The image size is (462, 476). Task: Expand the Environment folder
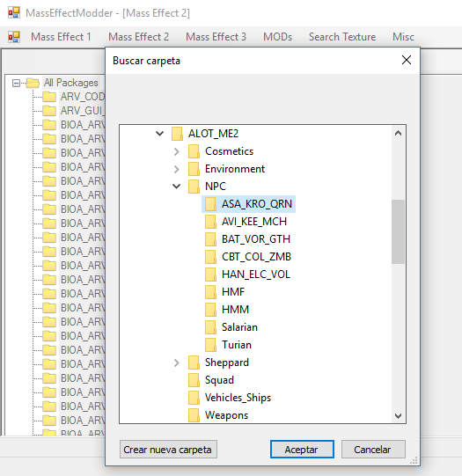click(176, 169)
